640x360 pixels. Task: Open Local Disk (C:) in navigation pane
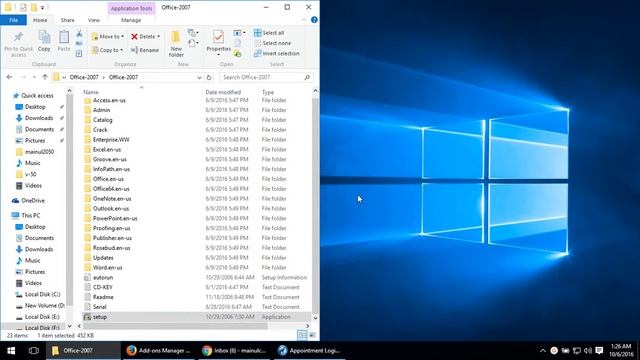click(x=42, y=294)
